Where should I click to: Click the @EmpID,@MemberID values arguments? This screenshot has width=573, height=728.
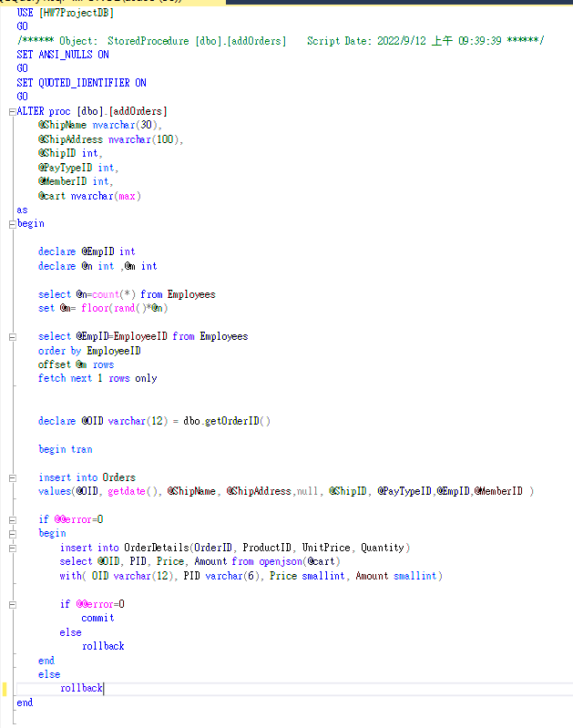pos(480,491)
